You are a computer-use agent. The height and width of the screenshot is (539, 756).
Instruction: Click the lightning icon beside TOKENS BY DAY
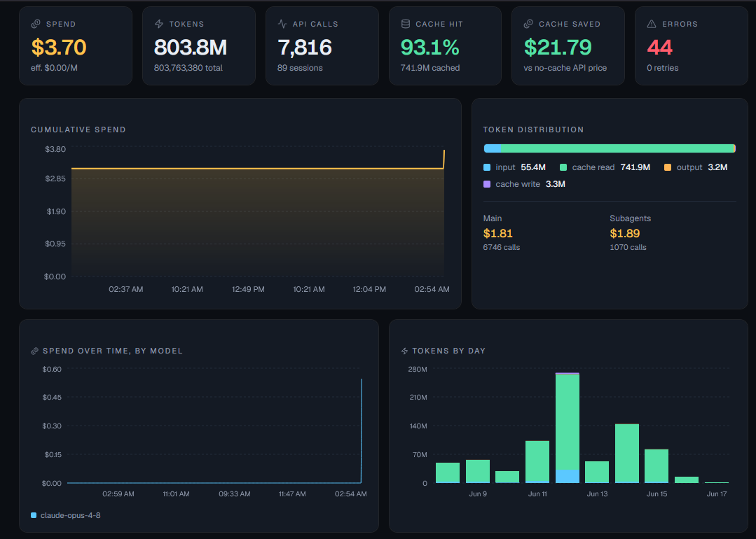(x=404, y=351)
